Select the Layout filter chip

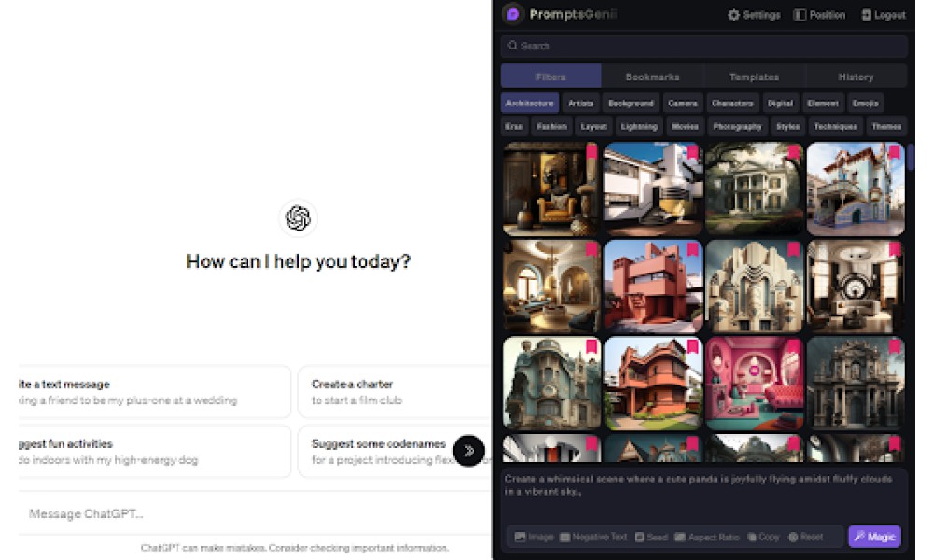pyautogui.click(x=593, y=126)
